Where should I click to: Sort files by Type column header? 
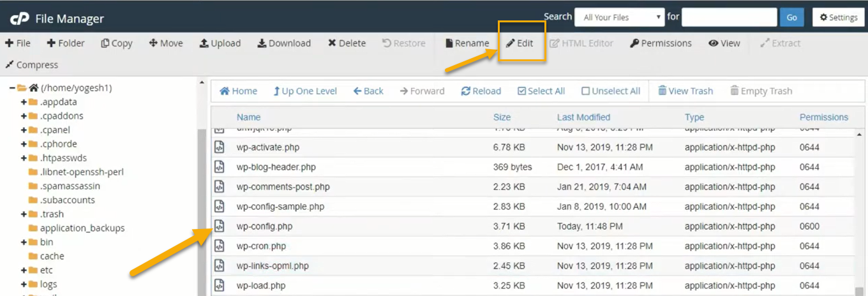click(694, 117)
